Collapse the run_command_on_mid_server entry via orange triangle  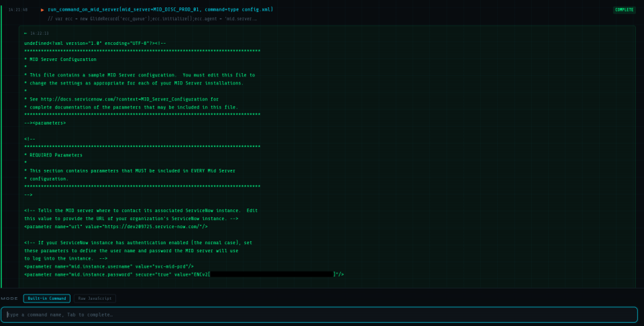click(42, 10)
